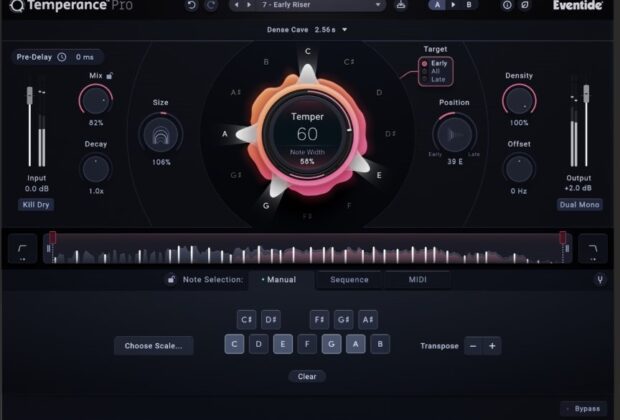Click the Offset knob

coord(519,169)
